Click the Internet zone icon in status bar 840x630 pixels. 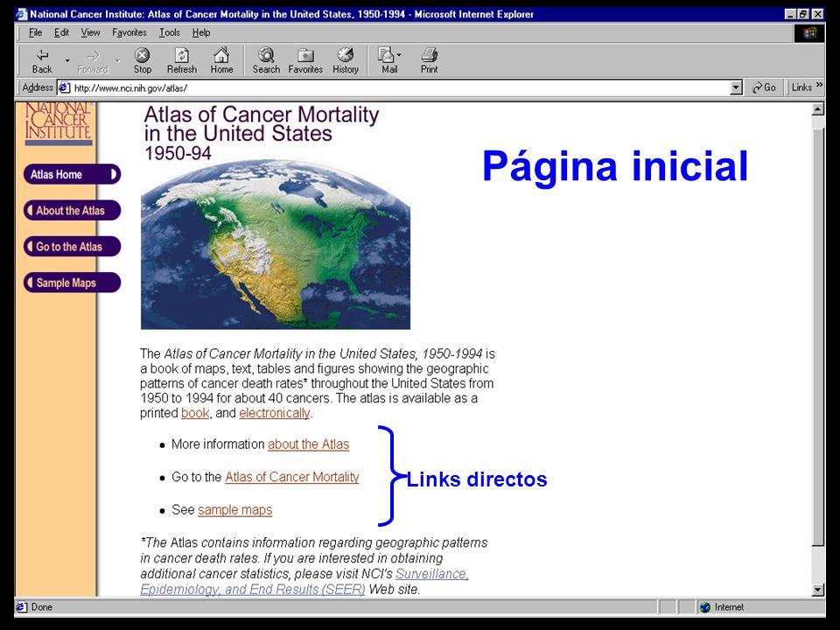[x=705, y=607]
